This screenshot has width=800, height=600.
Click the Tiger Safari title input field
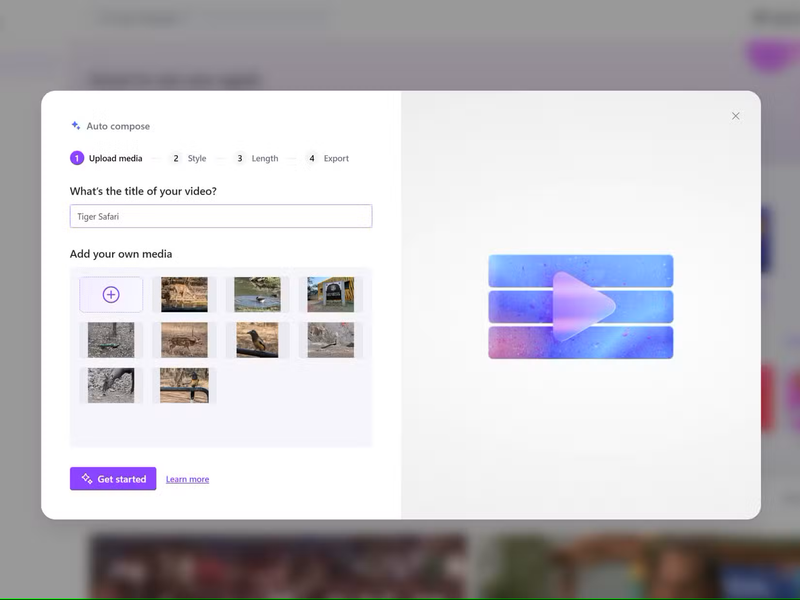[220, 216]
